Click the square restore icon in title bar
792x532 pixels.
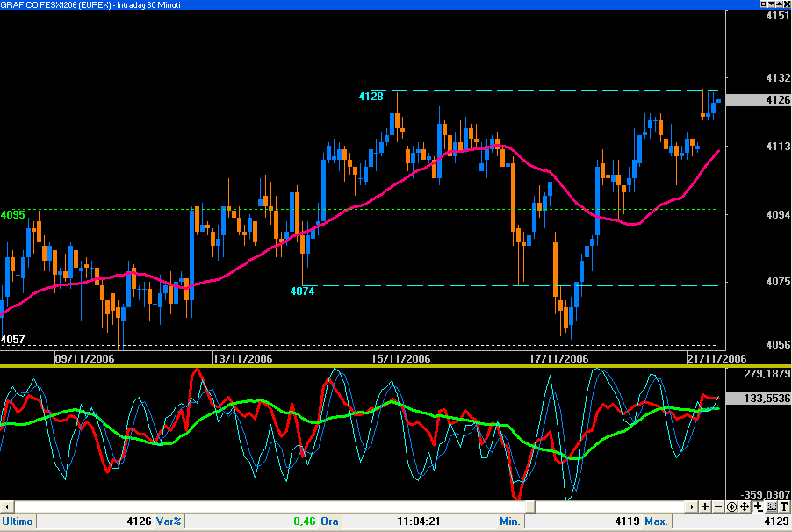click(x=763, y=4)
